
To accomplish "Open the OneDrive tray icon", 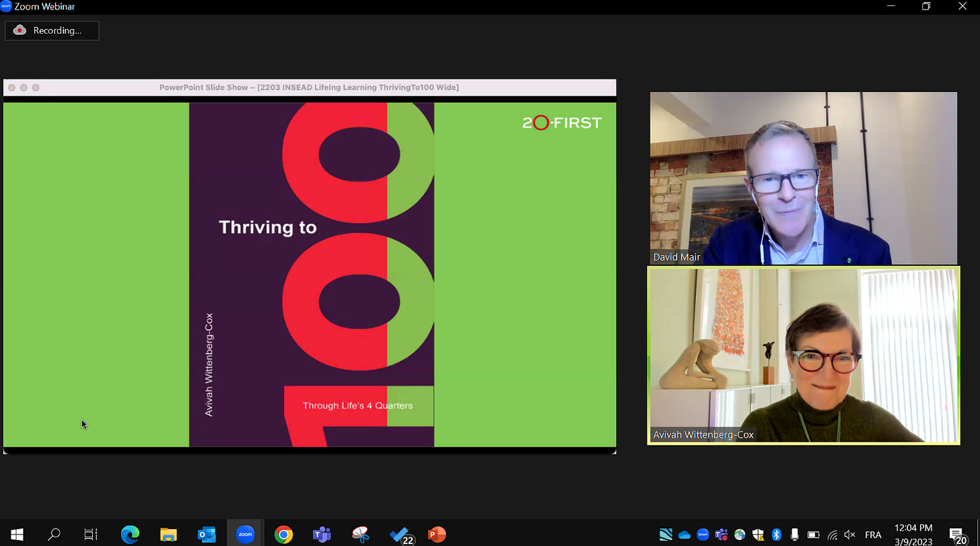I will [x=685, y=535].
